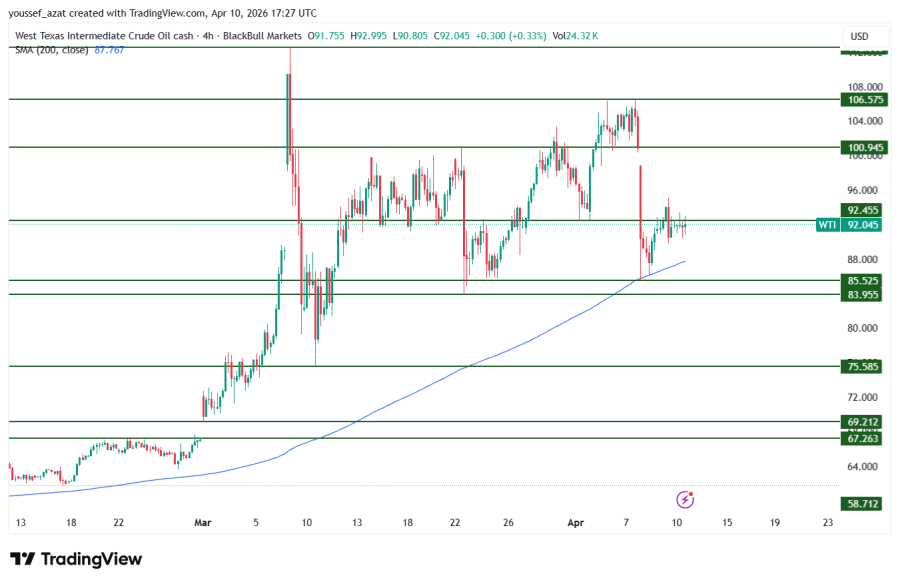Screen dimensions: 900x584
Task: Click the 83.955 price level label
Action: click(864, 295)
